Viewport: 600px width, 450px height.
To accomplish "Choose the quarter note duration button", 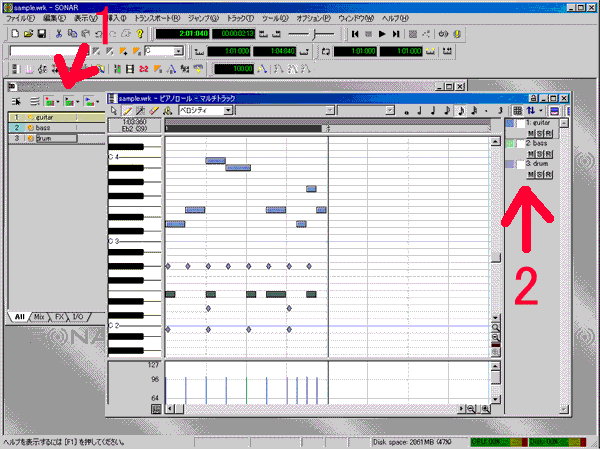I will (433, 111).
